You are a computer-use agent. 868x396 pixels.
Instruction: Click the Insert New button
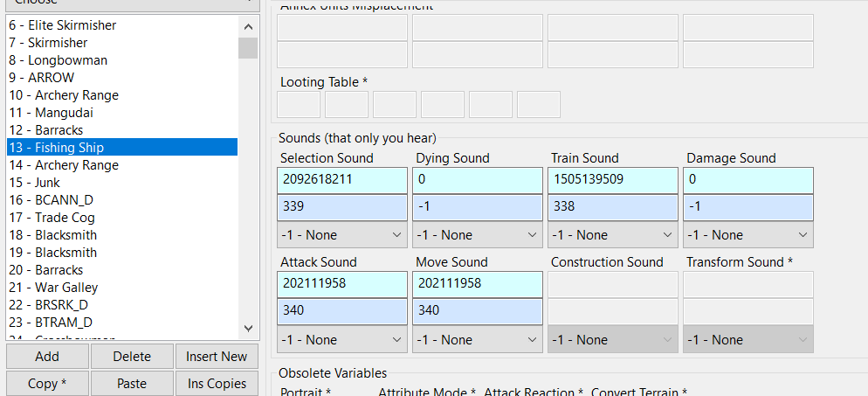point(217,357)
